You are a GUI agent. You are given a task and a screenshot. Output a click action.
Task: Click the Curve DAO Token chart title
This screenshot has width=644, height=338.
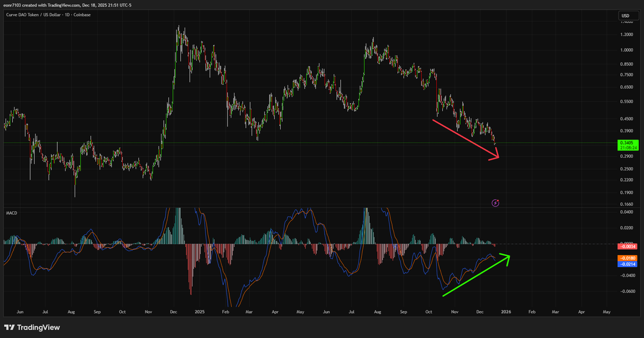tap(49, 15)
